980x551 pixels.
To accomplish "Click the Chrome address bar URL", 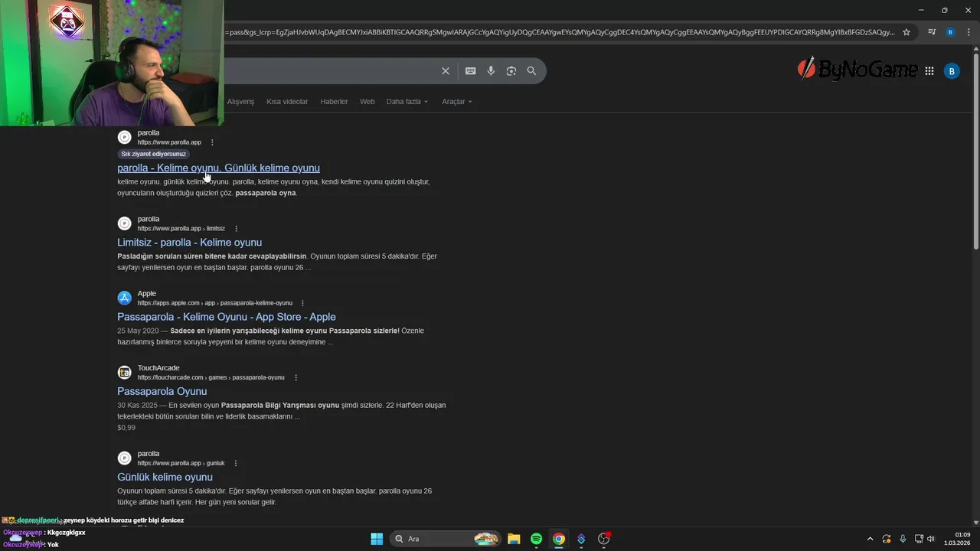I will tap(559, 32).
